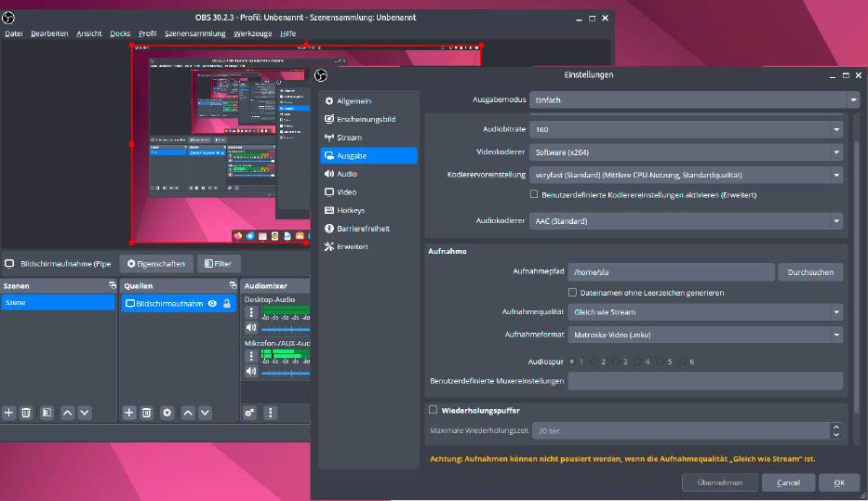Select Audiospur 2 radio button
The width and height of the screenshot is (868, 501).
pos(594,362)
